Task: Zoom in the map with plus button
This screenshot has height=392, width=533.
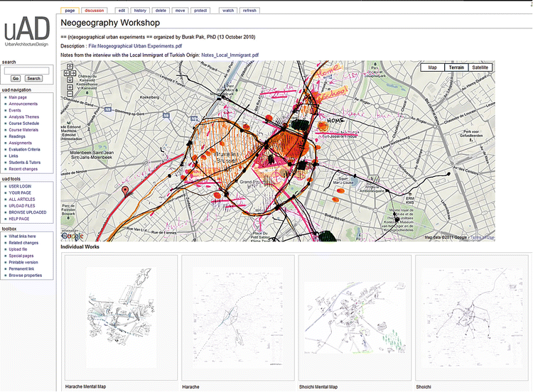Action: pyautogui.click(x=70, y=87)
